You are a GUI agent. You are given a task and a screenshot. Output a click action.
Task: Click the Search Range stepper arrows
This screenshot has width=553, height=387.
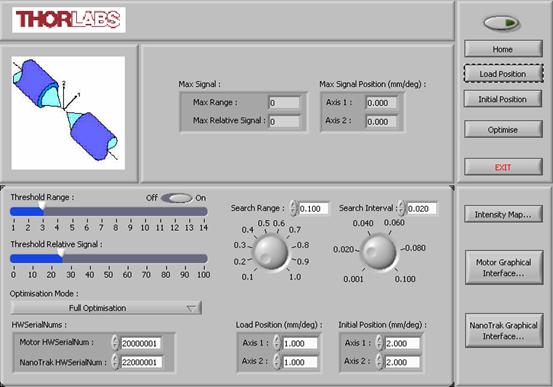293,208
